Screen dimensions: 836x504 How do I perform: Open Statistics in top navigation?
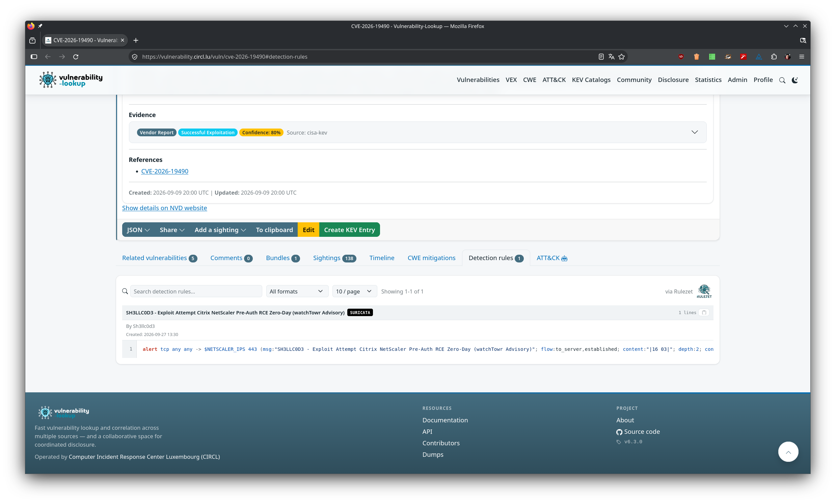[x=708, y=80]
